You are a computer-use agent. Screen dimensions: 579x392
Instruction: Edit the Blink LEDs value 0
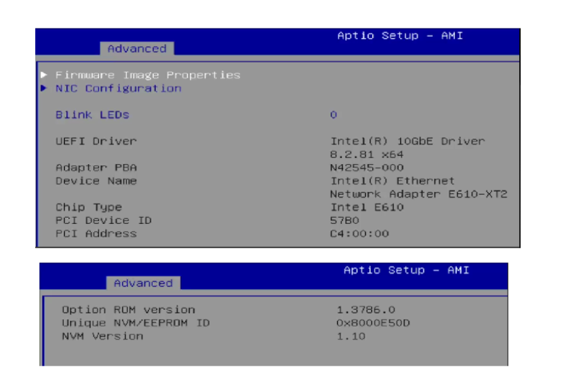coord(334,115)
